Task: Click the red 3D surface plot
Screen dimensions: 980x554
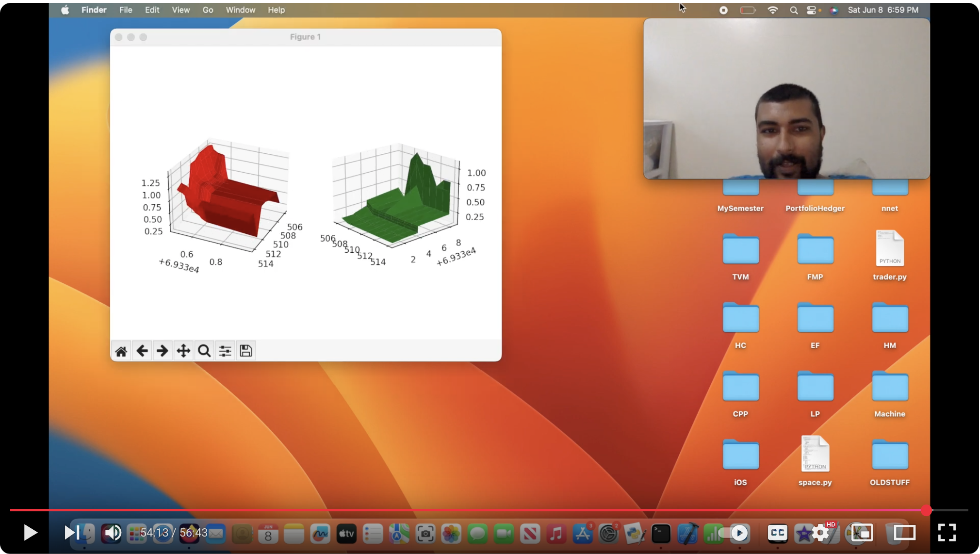Action: pos(229,191)
